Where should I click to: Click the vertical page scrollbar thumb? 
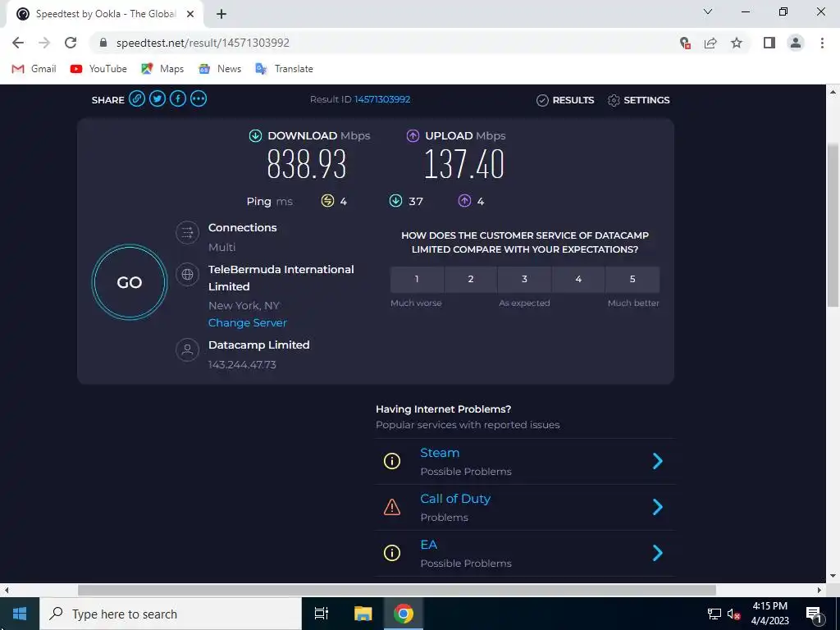pos(833,225)
